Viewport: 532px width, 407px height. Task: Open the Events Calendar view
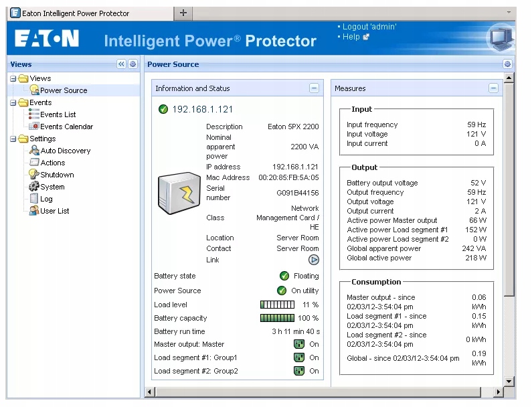tap(66, 127)
